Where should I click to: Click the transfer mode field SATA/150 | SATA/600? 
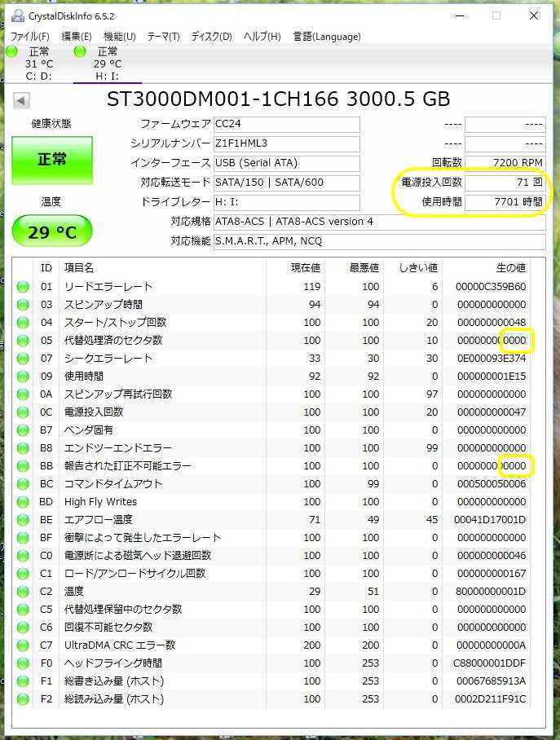[x=287, y=183]
